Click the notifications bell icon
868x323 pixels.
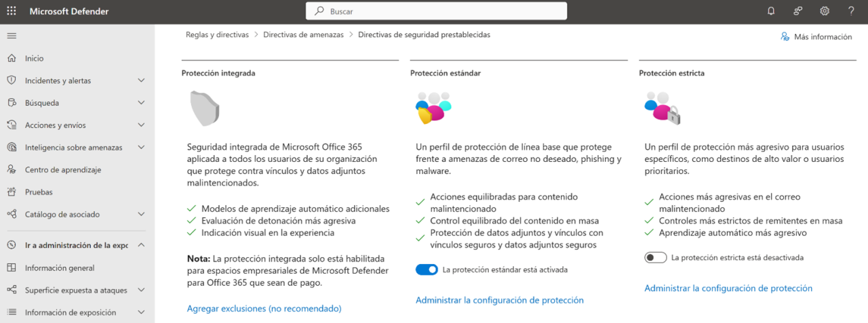tap(771, 11)
